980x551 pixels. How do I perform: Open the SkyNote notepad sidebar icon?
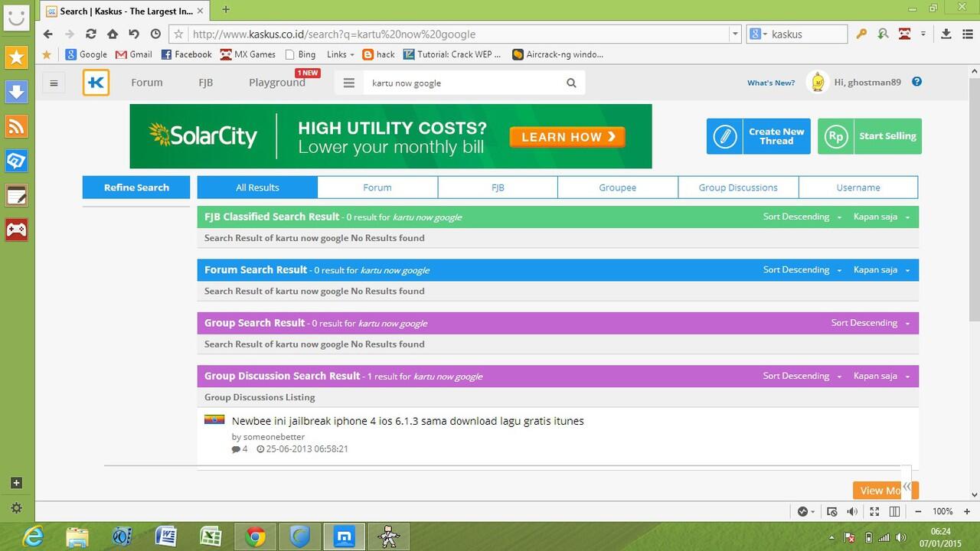click(x=16, y=195)
